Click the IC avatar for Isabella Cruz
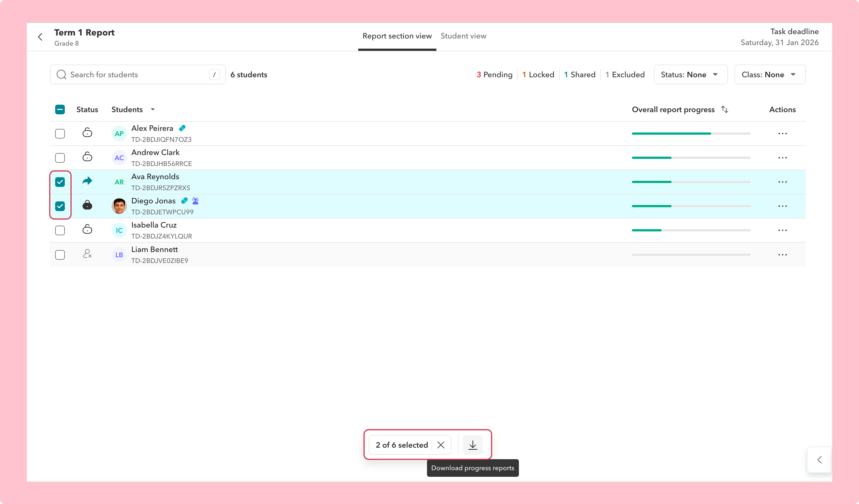Viewport: 859px width, 504px height. point(119,230)
